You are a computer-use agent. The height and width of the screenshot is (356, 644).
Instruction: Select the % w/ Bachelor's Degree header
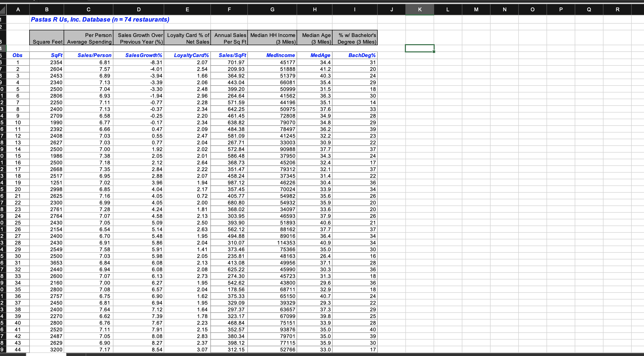pyautogui.click(x=355, y=38)
